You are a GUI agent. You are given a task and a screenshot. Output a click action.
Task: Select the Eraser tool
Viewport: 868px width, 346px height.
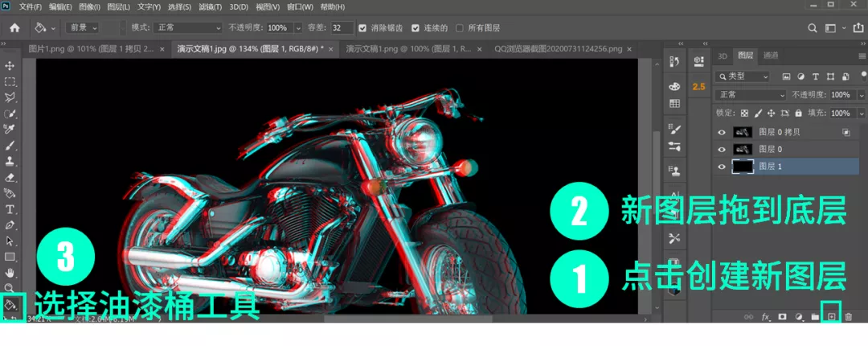tap(10, 178)
